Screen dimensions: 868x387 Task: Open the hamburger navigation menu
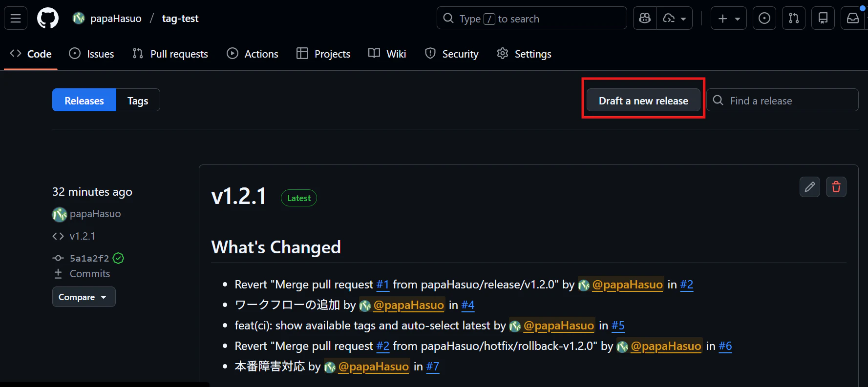[16, 19]
